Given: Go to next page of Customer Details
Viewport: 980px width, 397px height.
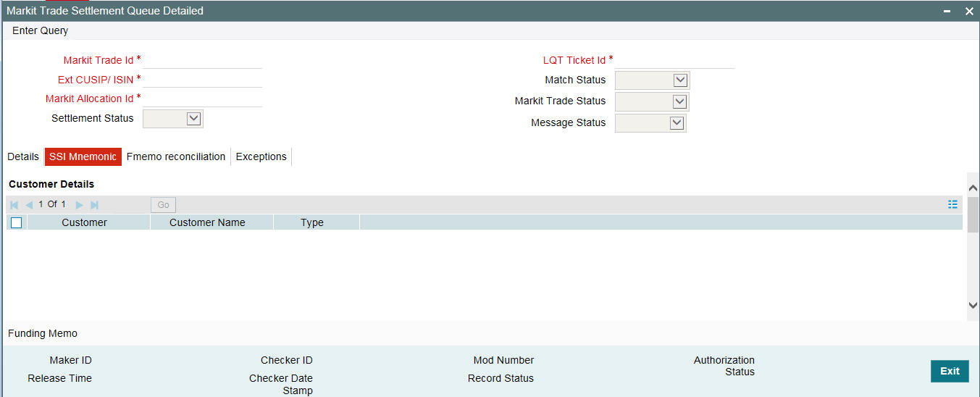Looking at the screenshot, I should tap(80, 205).
